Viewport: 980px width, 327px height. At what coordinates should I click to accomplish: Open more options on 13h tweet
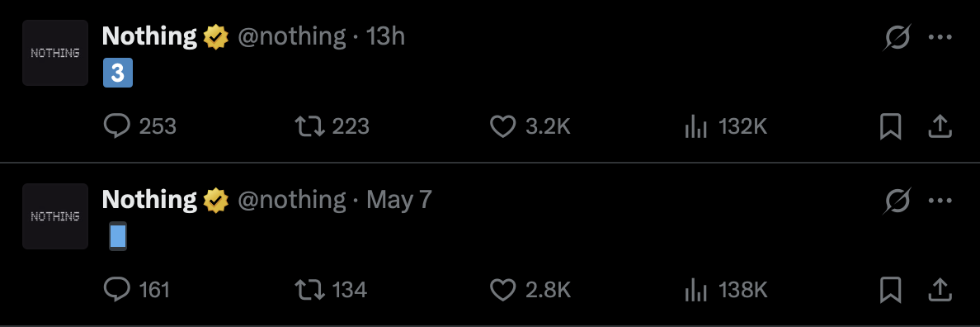[940, 37]
